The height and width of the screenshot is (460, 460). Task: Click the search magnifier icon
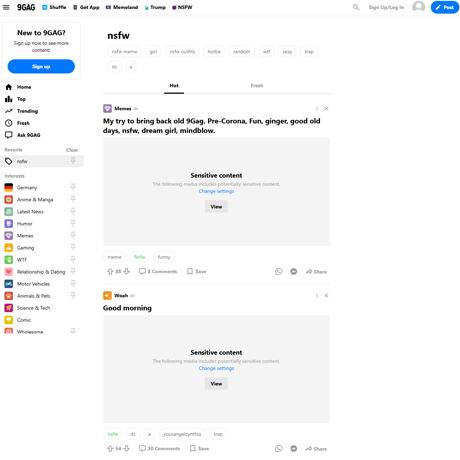tap(356, 7)
